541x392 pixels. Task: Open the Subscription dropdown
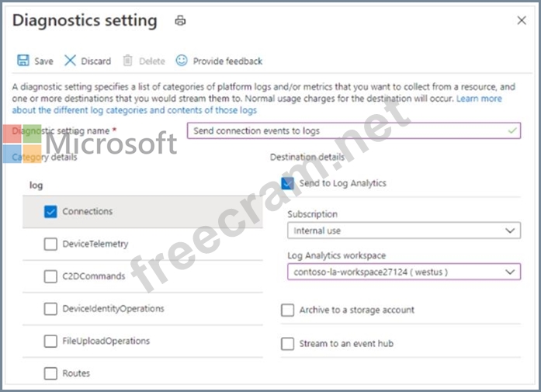pos(404,231)
